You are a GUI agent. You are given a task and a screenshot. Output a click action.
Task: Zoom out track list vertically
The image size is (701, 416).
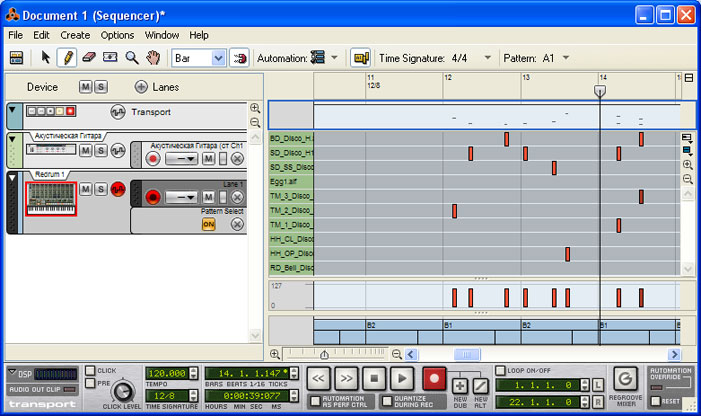click(x=255, y=122)
